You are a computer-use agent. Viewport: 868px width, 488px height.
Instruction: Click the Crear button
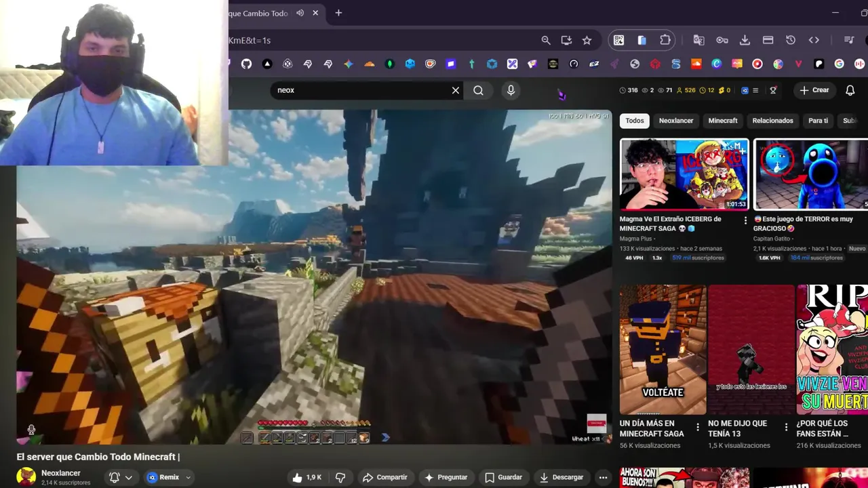814,90
